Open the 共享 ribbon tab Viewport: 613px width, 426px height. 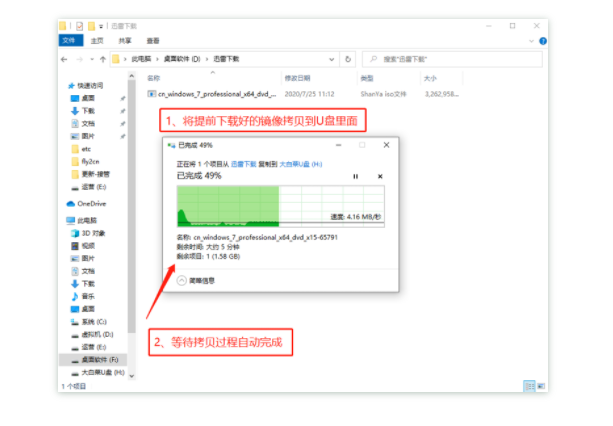[x=125, y=41]
